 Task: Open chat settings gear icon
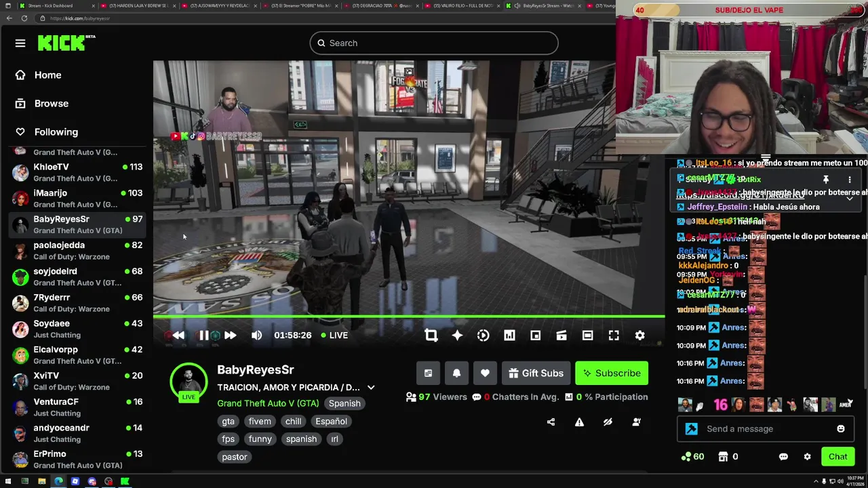pos(807,457)
